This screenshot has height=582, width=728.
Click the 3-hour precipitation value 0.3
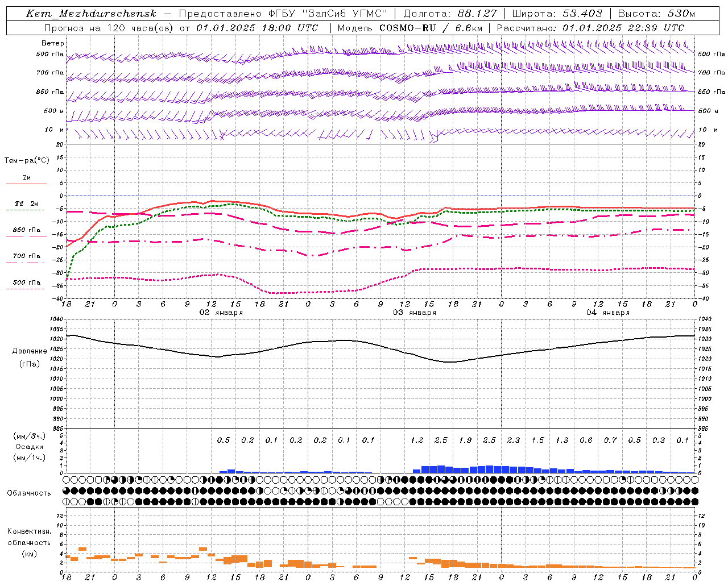659,440
